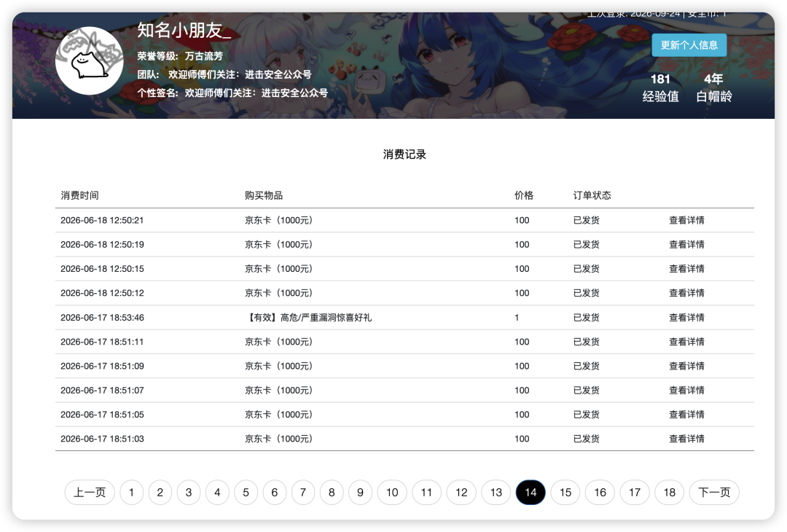
Task: Click 已发货 status in 18:51:03 row
Action: (586, 439)
